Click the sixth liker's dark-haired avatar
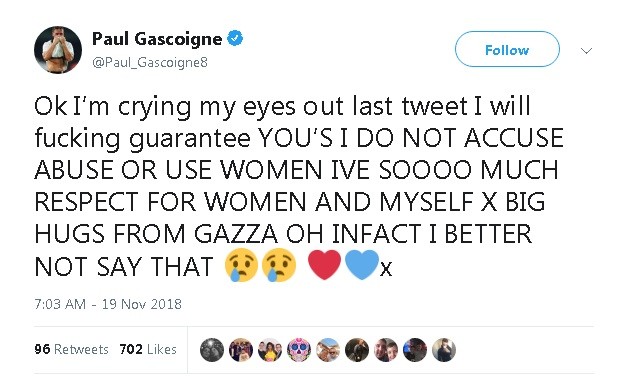631x381 pixels. click(357, 350)
